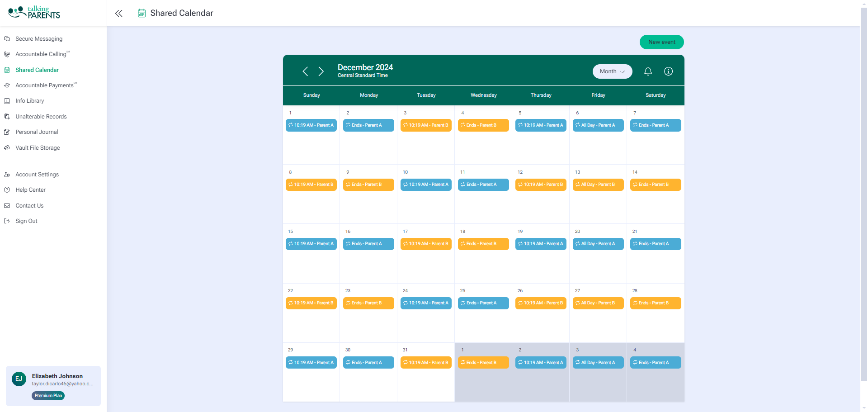The height and width of the screenshot is (412, 868).
Task: Open Account Settings
Action: (37, 175)
